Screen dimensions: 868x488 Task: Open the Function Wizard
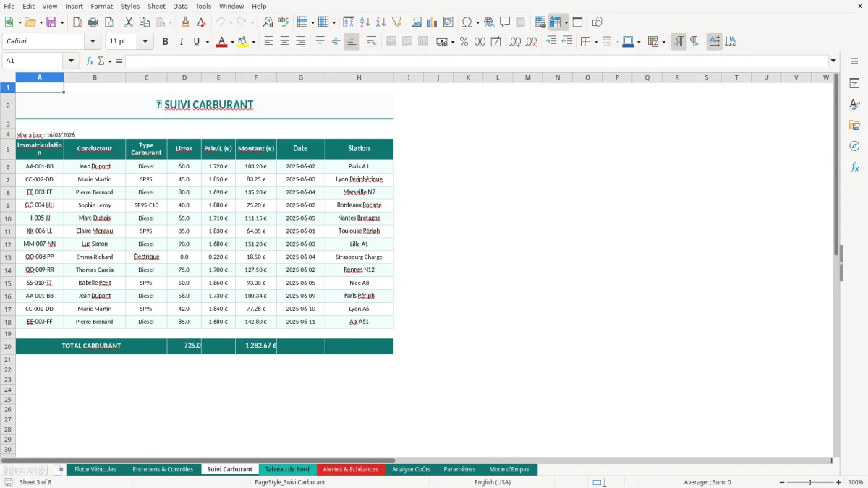90,61
